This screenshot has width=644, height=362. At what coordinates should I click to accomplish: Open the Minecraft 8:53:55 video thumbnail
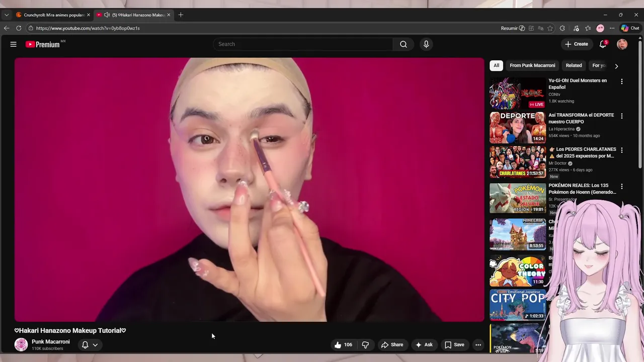[x=517, y=234]
